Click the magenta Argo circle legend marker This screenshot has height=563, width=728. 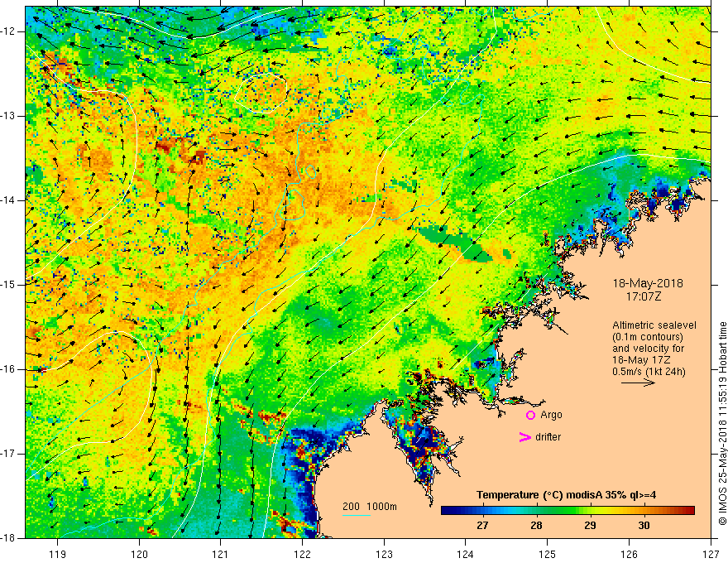pyautogui.click(x=530, y=415)
